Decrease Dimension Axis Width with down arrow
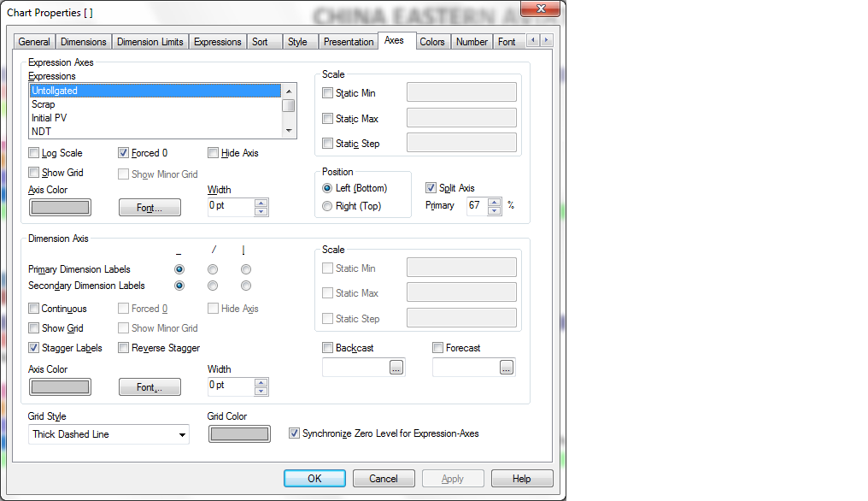This screenshot has width=868, height=501. [261, 391]
